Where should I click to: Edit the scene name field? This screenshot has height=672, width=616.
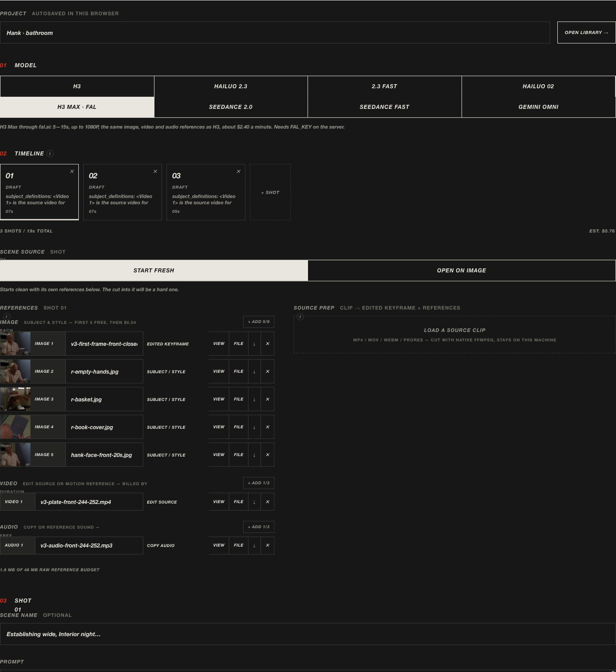pos(308,634)
